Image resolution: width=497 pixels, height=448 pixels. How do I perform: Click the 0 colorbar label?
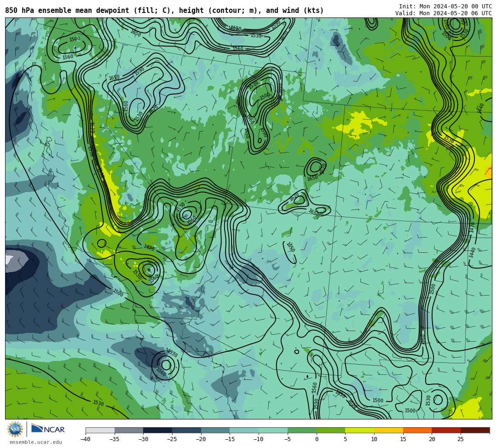[x=316, y=439]
